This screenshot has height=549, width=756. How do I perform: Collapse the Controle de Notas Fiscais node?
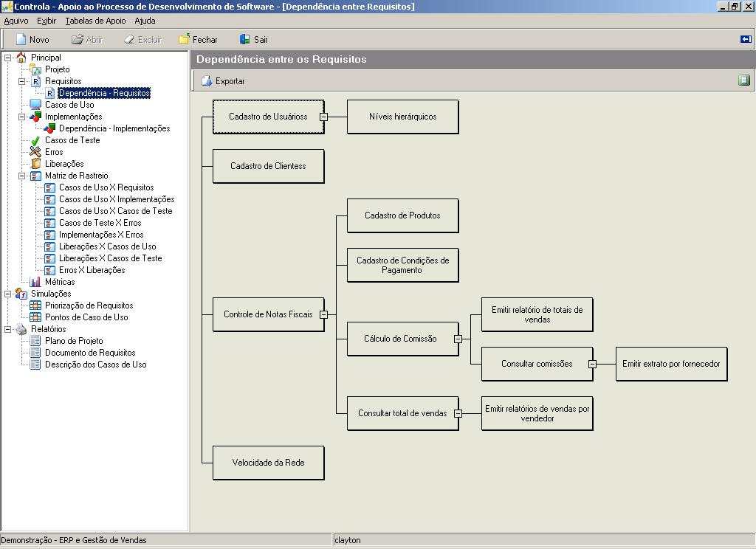[x=323, y=314]
